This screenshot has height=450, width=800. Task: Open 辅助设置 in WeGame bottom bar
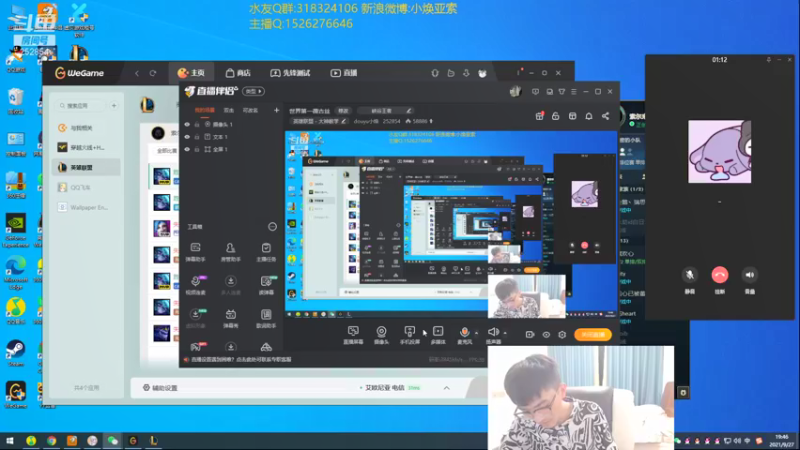click(161, 388)
